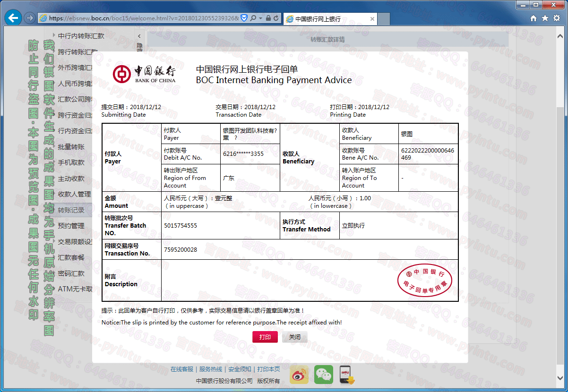Click the transfer method value 立即执行
Image resolution: width=568 pixels, height=392 pixels.
coord(353,226)
